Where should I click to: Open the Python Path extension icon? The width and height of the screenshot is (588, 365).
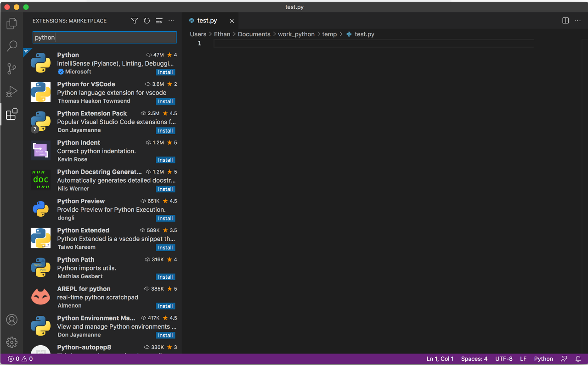[40, 268]
